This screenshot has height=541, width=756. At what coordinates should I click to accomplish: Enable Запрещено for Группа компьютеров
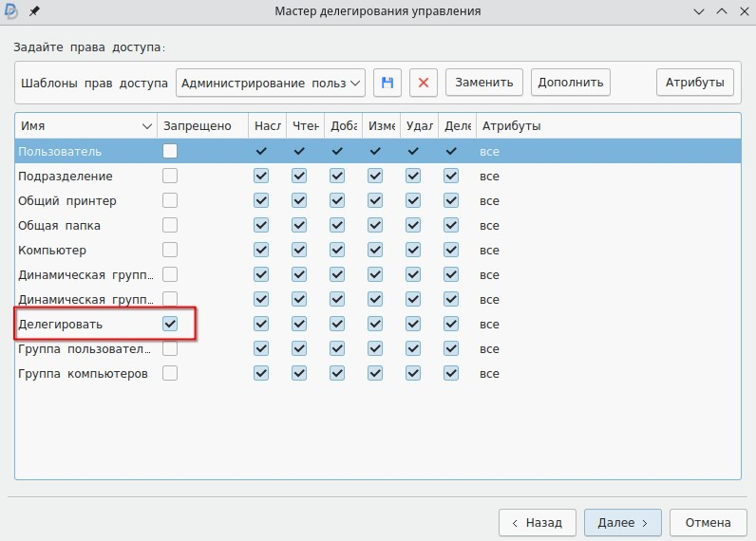pos(170,373)
